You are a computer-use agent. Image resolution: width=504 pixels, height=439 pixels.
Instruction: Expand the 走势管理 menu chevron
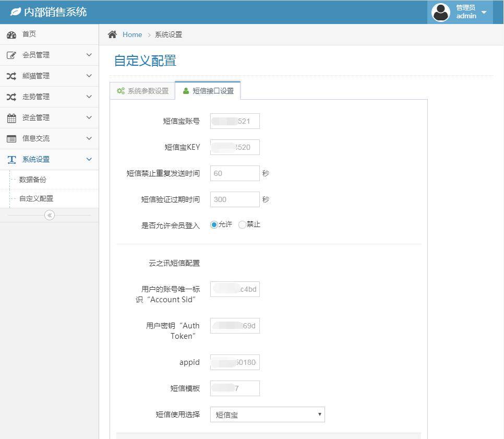click(89, 97)
